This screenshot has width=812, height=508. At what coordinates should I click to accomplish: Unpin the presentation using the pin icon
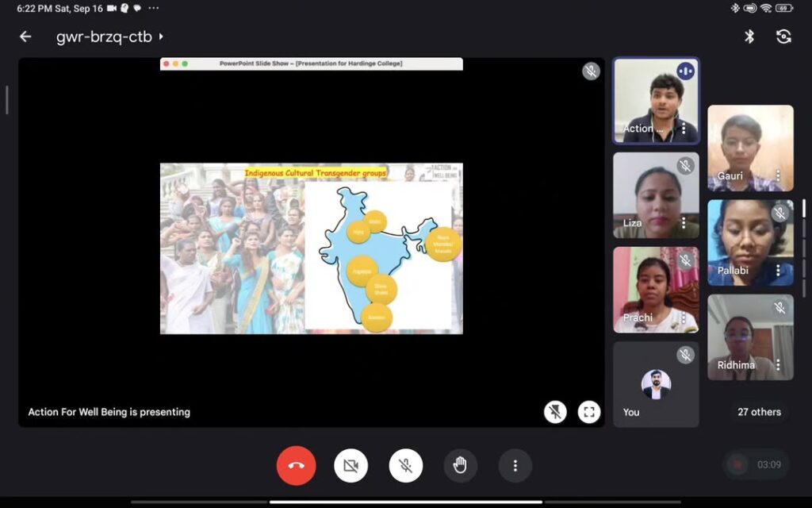tap(555, 411)
